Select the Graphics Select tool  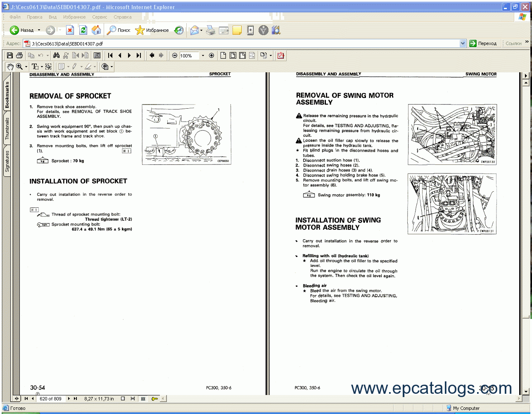(x=48, y=67)
